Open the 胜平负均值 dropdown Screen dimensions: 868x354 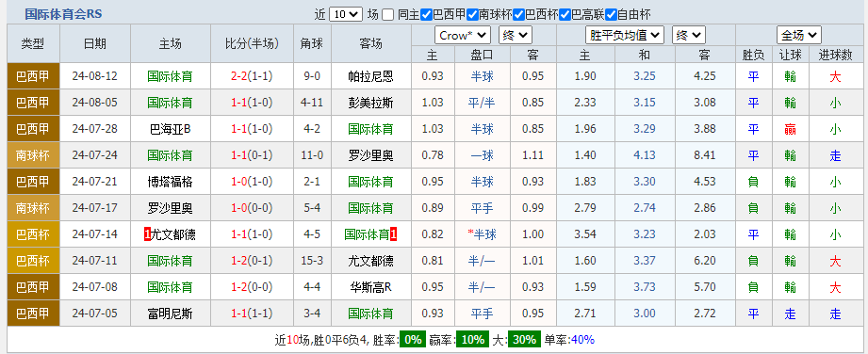625,36
